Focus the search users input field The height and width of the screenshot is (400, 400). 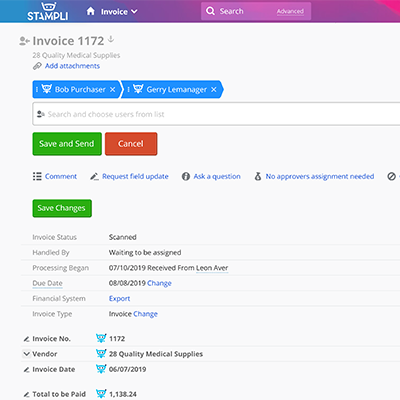[x=216, y=114]
